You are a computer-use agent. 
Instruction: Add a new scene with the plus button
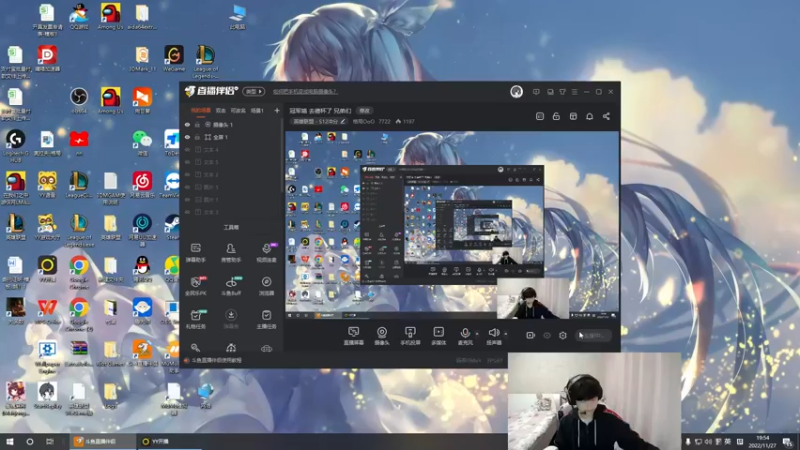click(277, 110)
